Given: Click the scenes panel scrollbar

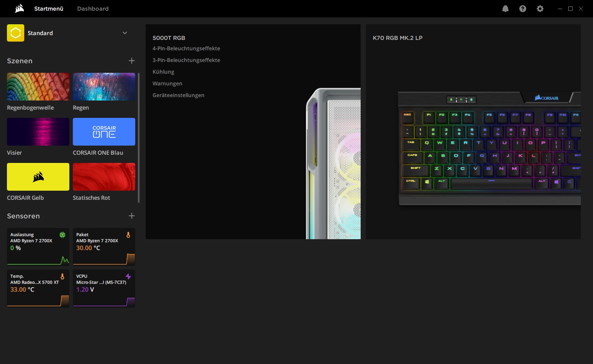Looking at the screenshot, I should (x=139, y=138).
